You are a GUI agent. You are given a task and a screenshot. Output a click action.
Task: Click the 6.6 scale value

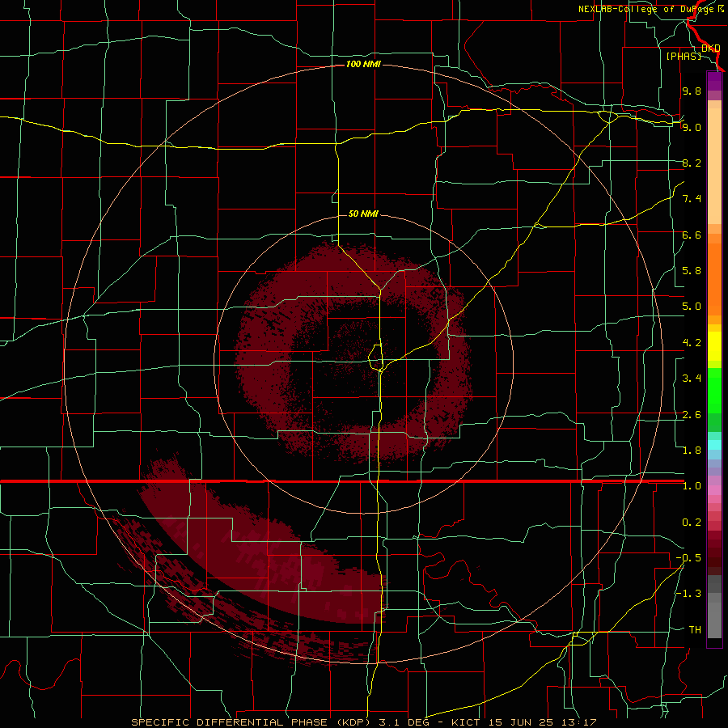692,235
